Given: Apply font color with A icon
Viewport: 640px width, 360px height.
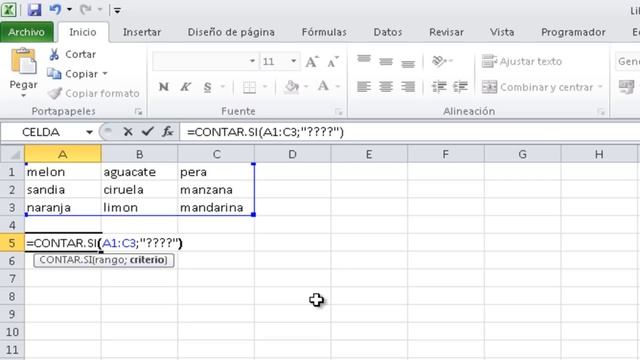Looking at the screenshot, I should coord(323,87).
